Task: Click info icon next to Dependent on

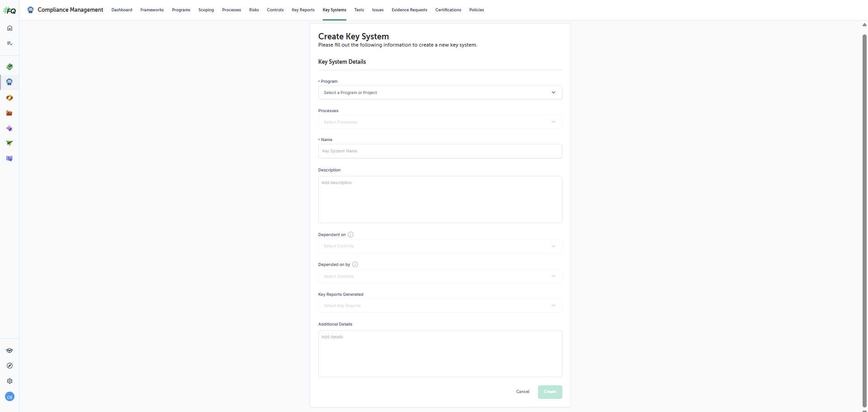Action: coord(350,235)
